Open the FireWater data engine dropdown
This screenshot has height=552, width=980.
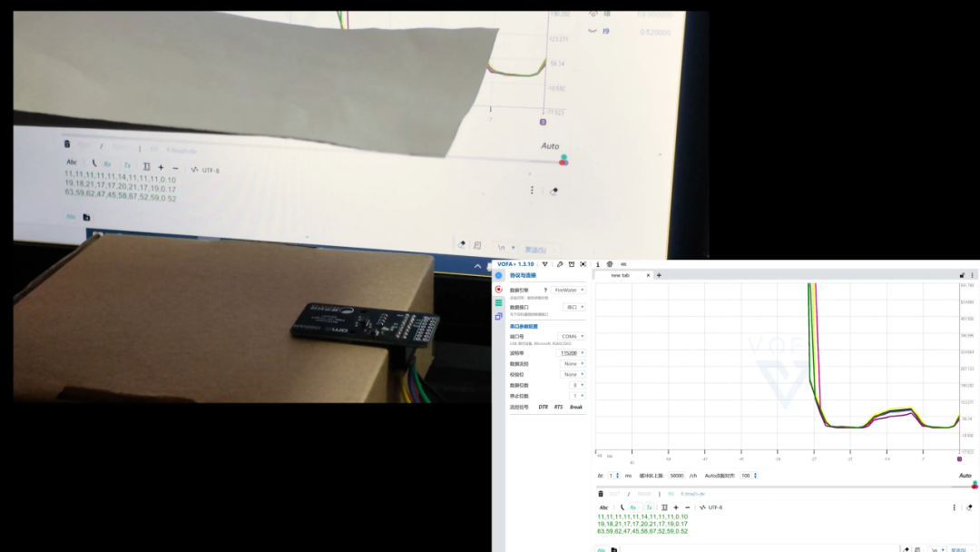[x=569, y=290]
